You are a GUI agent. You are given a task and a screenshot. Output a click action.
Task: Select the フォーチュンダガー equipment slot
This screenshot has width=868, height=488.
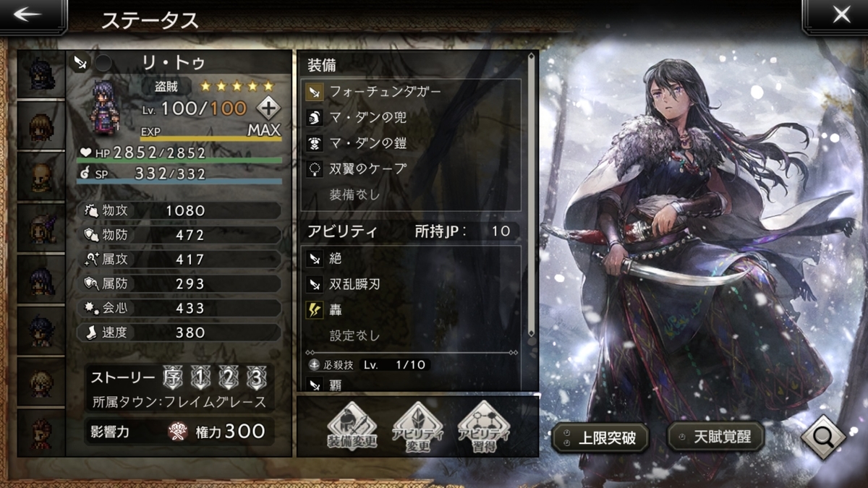pyautogui.click(x=411, y=92)
